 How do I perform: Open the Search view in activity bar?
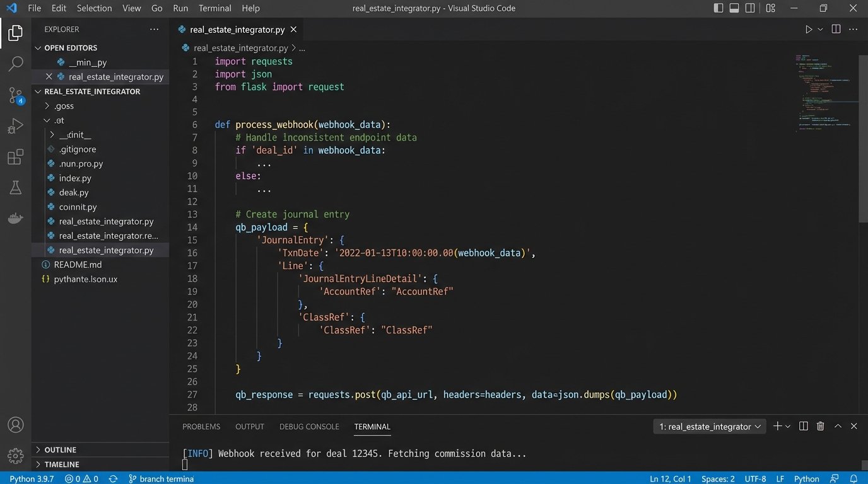point(16,64)
